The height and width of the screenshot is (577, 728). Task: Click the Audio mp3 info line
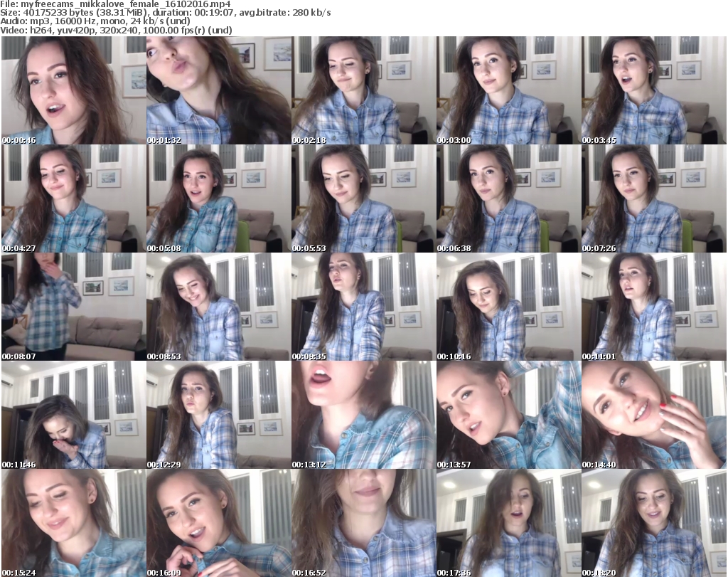95,21
